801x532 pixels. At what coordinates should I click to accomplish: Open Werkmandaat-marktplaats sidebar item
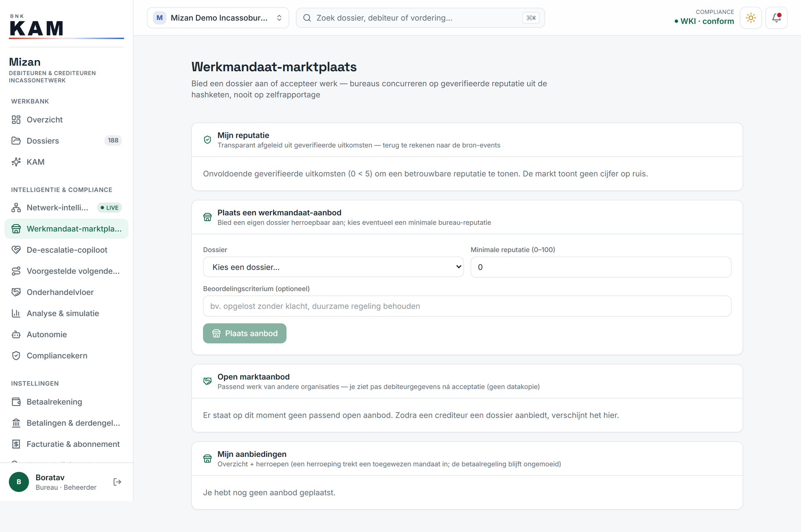click(66, 229)
